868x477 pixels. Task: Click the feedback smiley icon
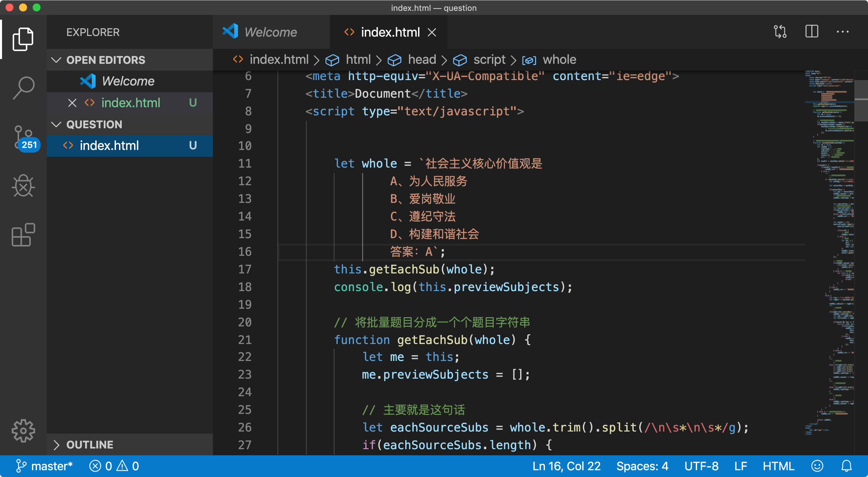pos(817,466)
